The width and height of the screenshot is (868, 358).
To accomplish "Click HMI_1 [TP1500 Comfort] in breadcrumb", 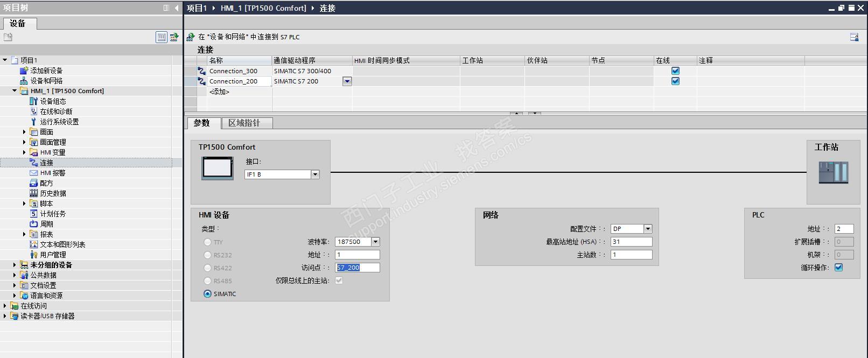I will 263,8.
